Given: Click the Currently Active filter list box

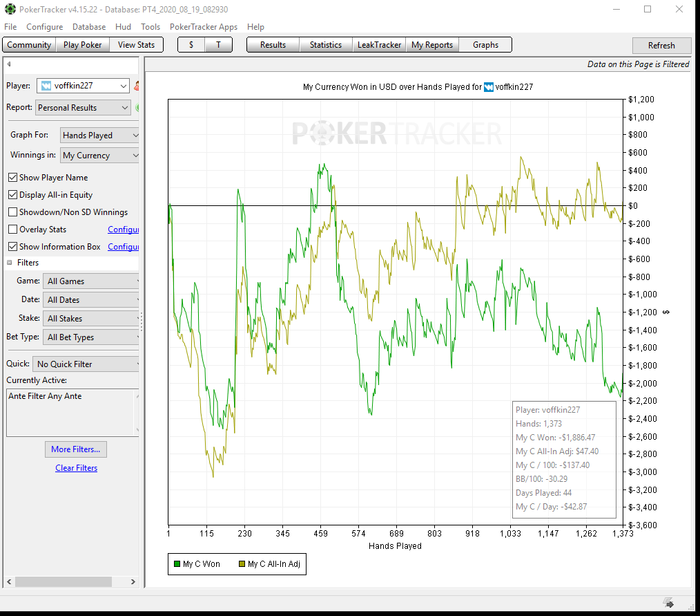Looking at the screenshot, I should tap(73, 412).
